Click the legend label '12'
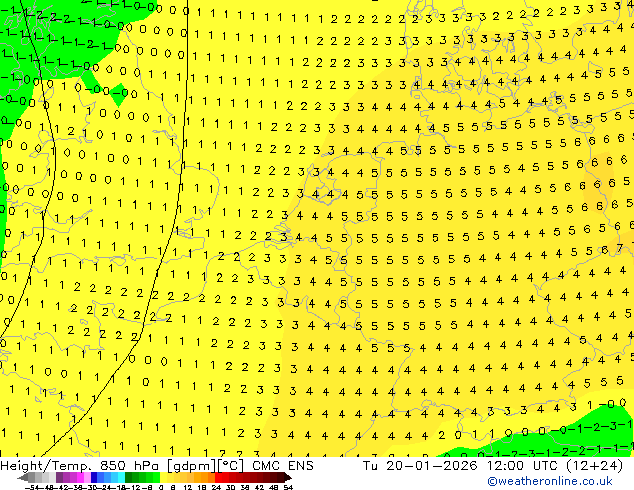 (188, 487)
